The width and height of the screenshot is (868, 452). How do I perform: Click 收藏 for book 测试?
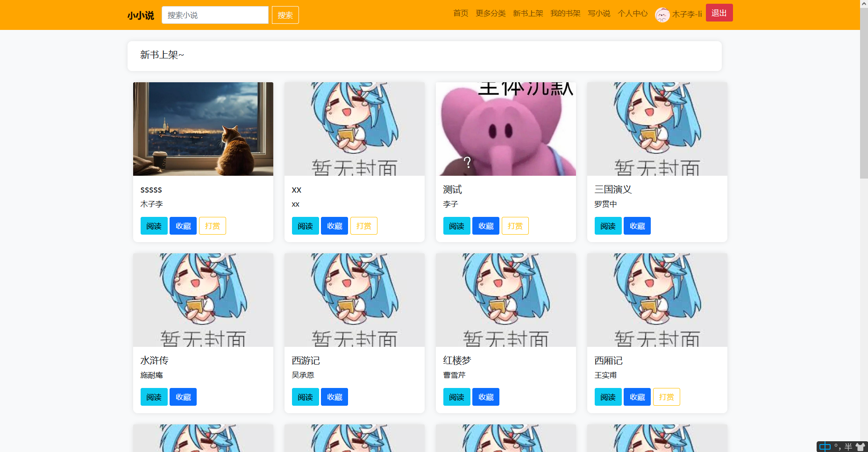tap(486, 226)
